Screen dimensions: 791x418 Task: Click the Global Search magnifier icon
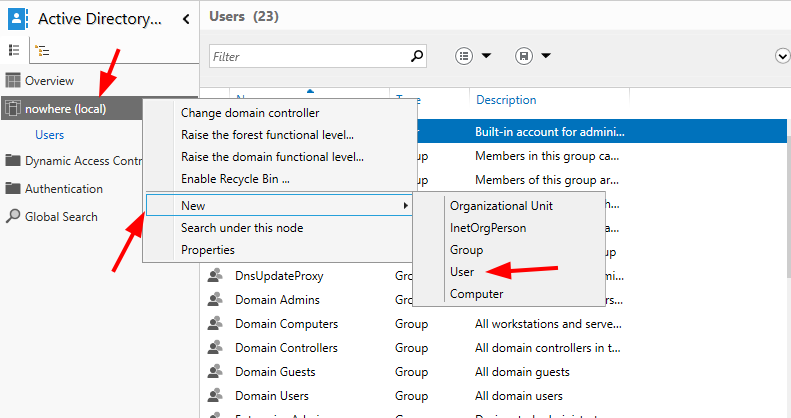(x=13, y=216)
